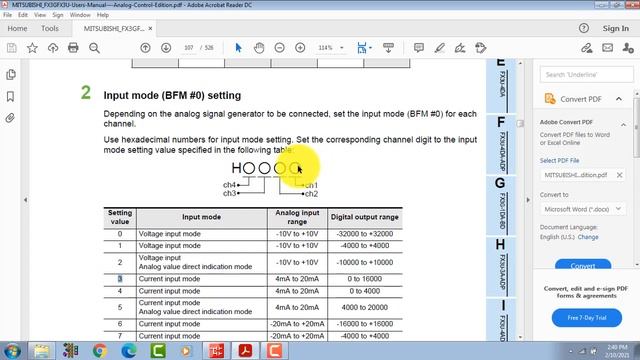Image resolution: width=640 pixels, height=360 pixels.
Task: Open the bookmarks panel icon
Action: (11, 96)
